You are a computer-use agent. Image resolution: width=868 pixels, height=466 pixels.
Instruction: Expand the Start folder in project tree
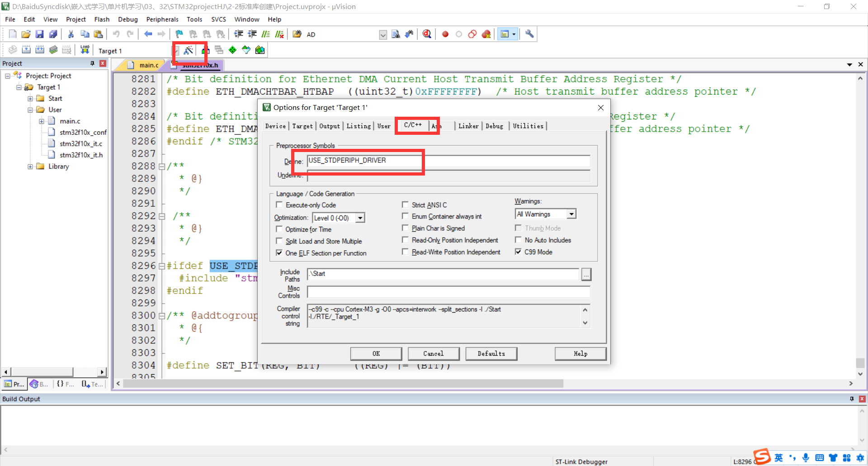pyautogui.click(x=30, y=99)
